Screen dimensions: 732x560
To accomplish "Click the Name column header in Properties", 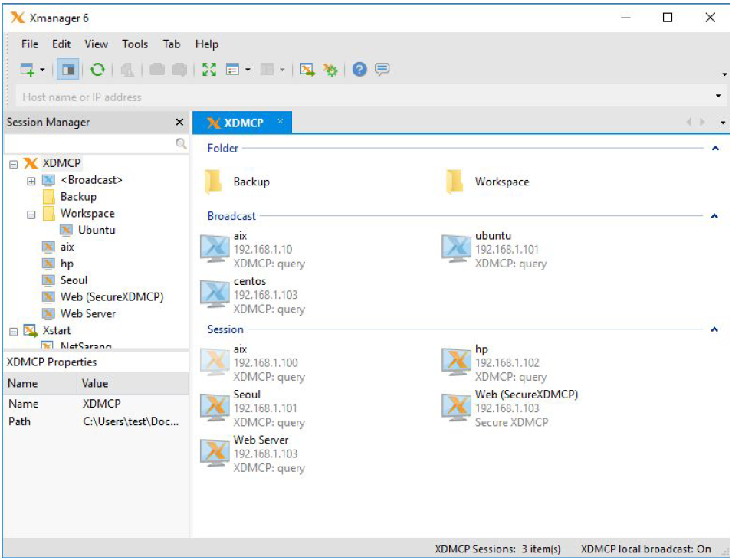I will pos(40,383).
